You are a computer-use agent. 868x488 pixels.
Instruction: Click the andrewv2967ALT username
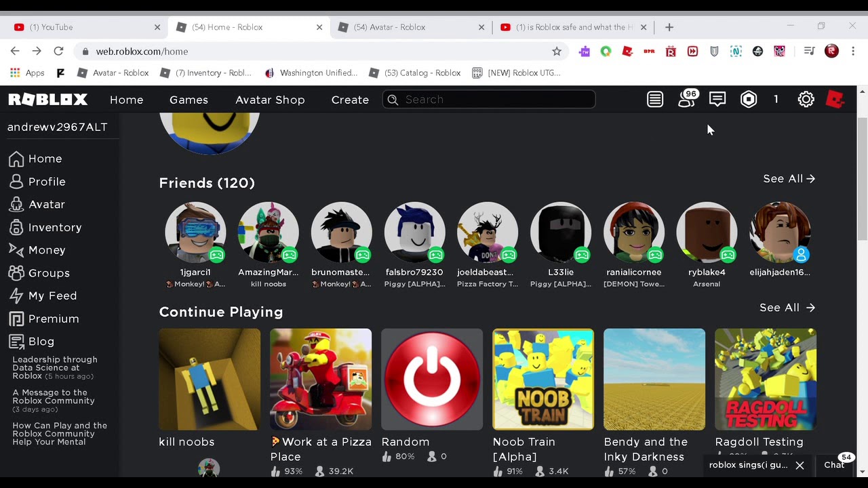pos(58,127)
